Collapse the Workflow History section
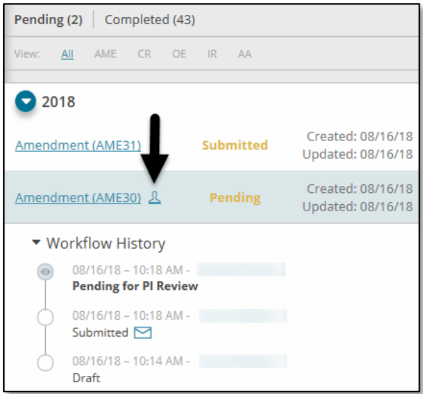 pyautogui.click(x=36, y=242)
